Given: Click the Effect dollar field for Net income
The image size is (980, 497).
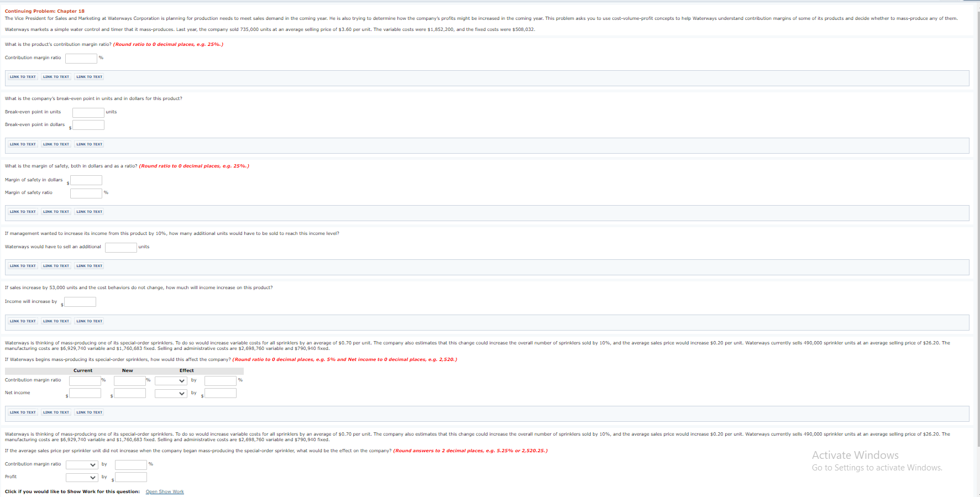Looking at the screenshot, I should tap(221, 393).
